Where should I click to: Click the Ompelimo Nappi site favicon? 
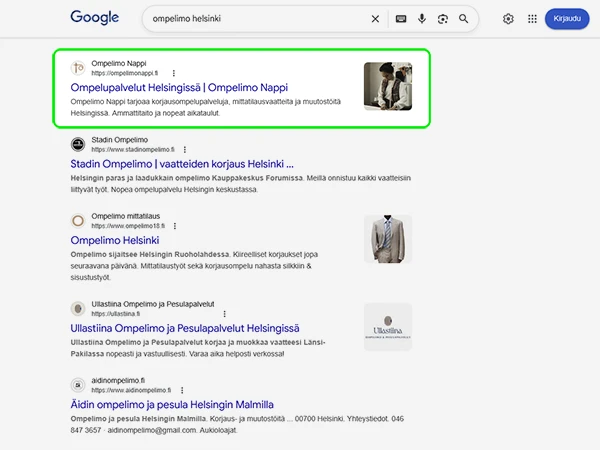coord(78,68)
